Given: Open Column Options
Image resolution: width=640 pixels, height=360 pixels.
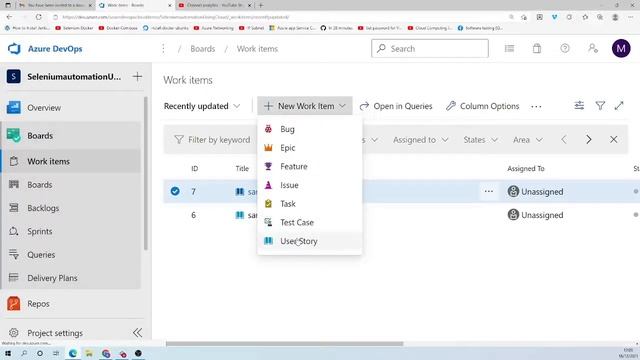Looking at the screenshot, I should pyautogui.click(x=482, y=106).
